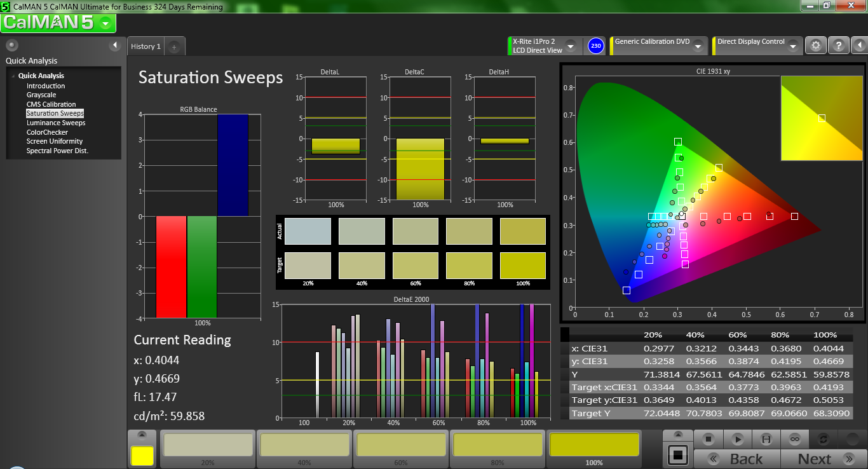The width and height of the screenshot is (868, 469).
Task: Click the single-read bracket icon
Action: click(766, 439)
